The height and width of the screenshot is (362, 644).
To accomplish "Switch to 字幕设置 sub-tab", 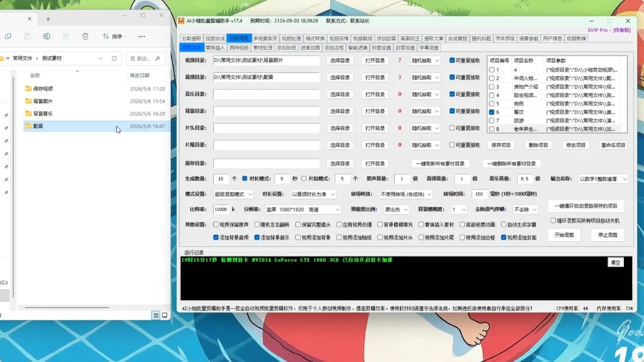I will click(x=429, y=48).
